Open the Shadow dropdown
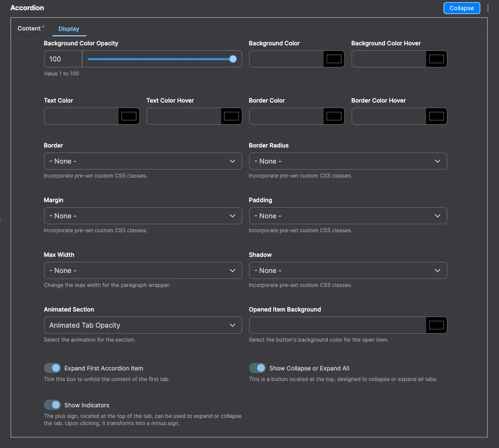499x448 pixels. point(348,270)
